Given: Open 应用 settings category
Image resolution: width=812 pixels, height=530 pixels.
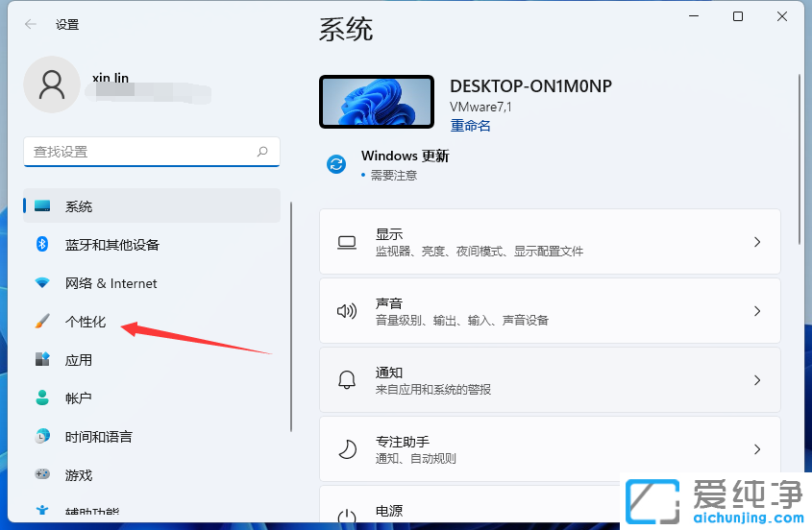Looking at the screenshot, I should click(x=152, y=360).
